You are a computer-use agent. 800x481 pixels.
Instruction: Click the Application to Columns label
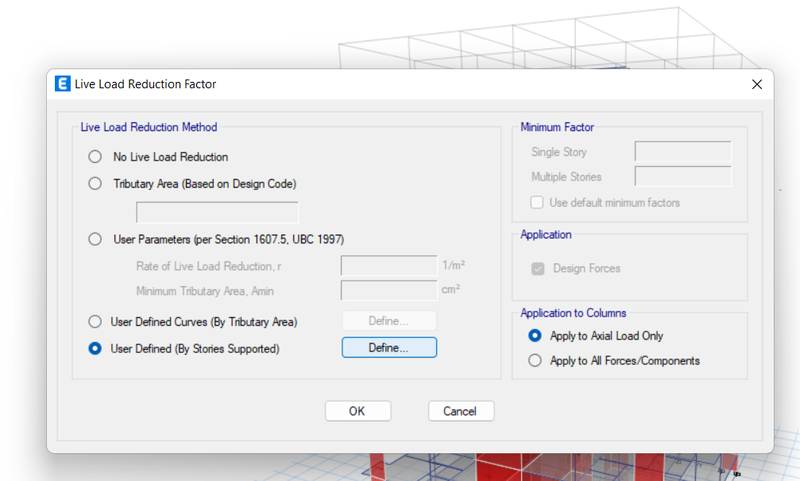[x=573, y=313]
